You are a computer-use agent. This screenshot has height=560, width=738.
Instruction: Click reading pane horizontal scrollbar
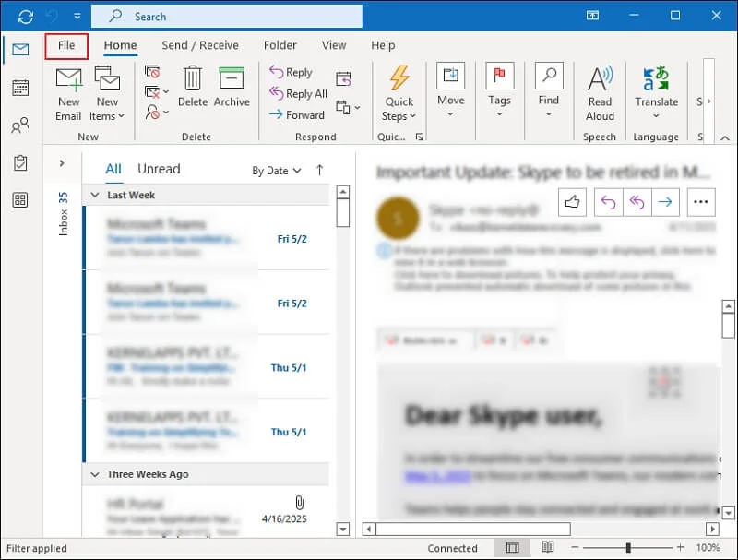pos(473,529)
